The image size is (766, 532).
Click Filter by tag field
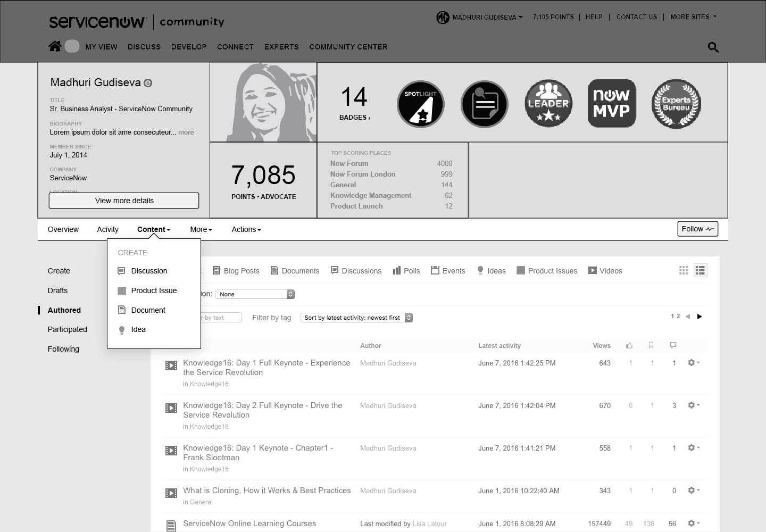coord(271,318)
